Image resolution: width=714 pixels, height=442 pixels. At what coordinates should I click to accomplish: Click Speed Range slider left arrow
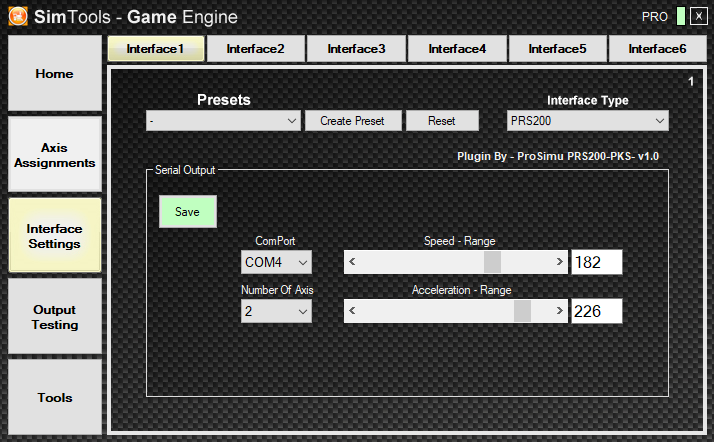click(x=352, y=262)
